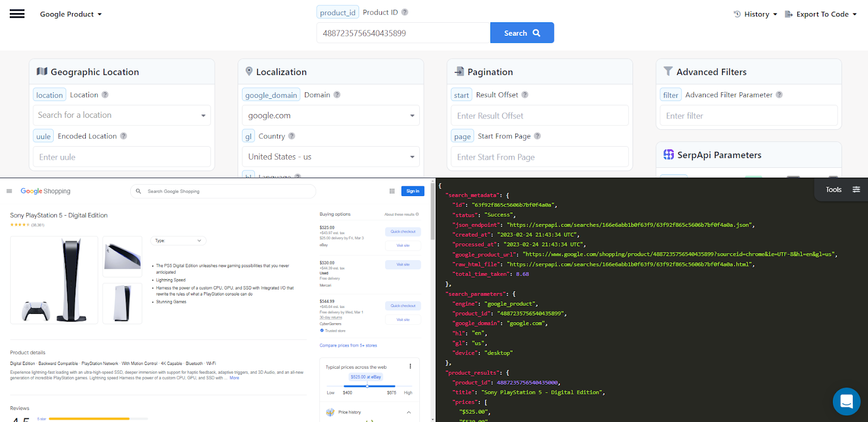Click the uule parameter tag
Screen dimensions: 868x422
[x=43, y=136]
